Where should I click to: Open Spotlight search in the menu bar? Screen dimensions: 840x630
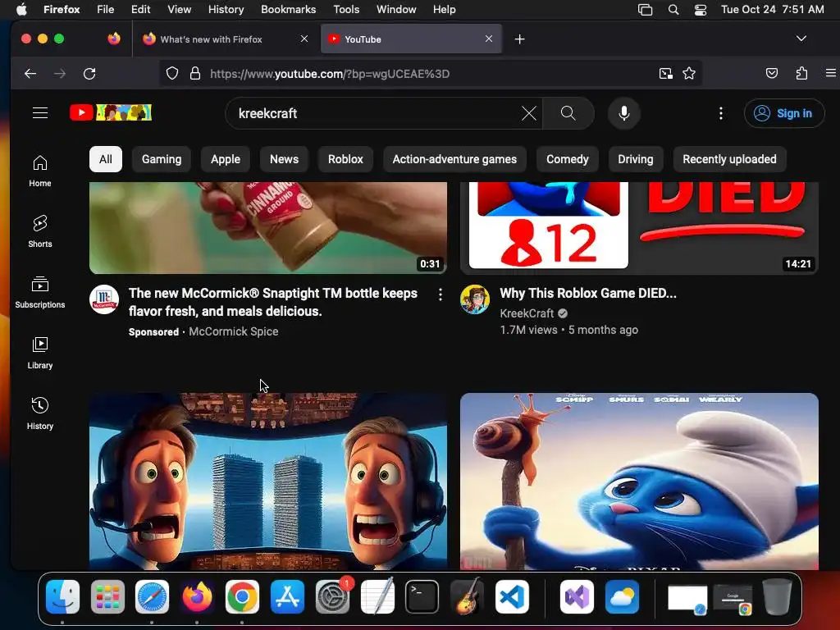click(x=673, y=9)
